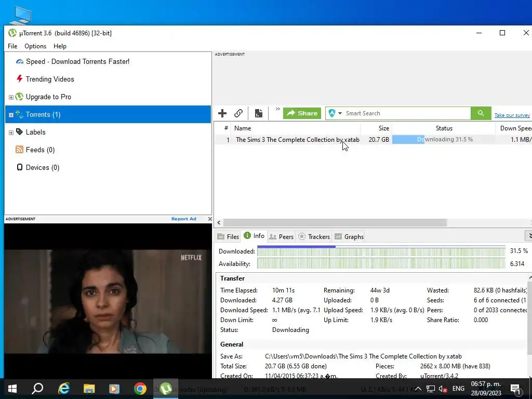Open the Help menu
The image size is (532, 399).
click(x=60, y=46)
